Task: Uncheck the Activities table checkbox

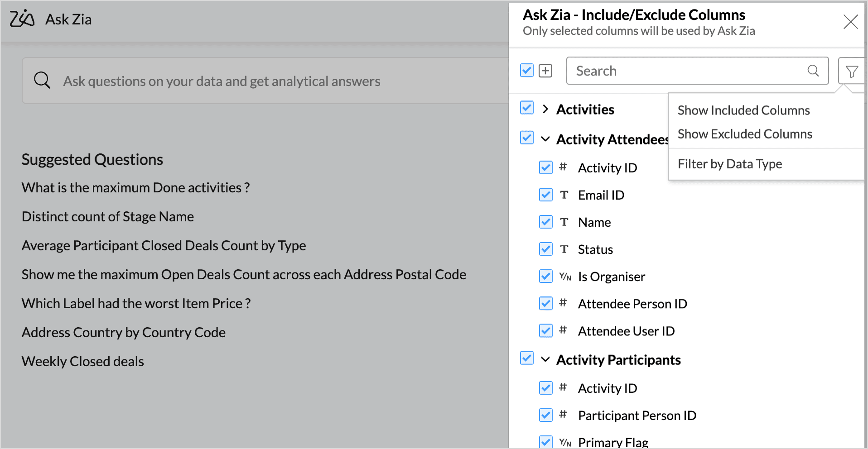Action: pos(527,108)
